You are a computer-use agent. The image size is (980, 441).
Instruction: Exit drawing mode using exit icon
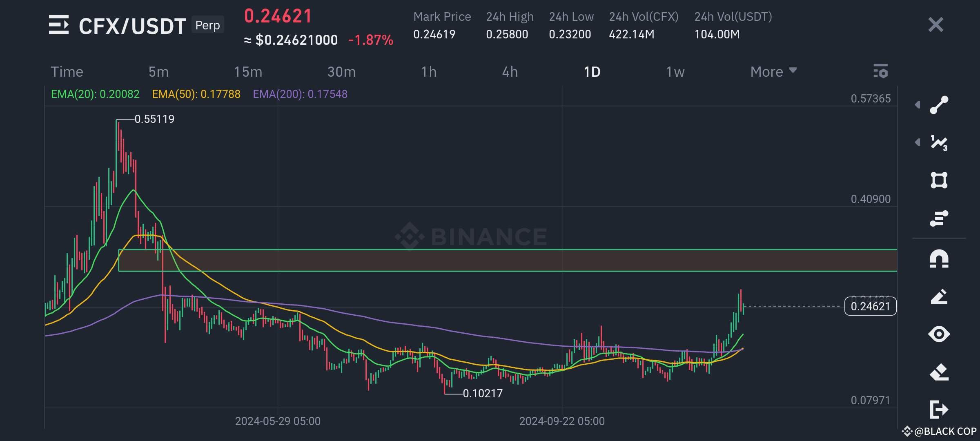(939, 410)
